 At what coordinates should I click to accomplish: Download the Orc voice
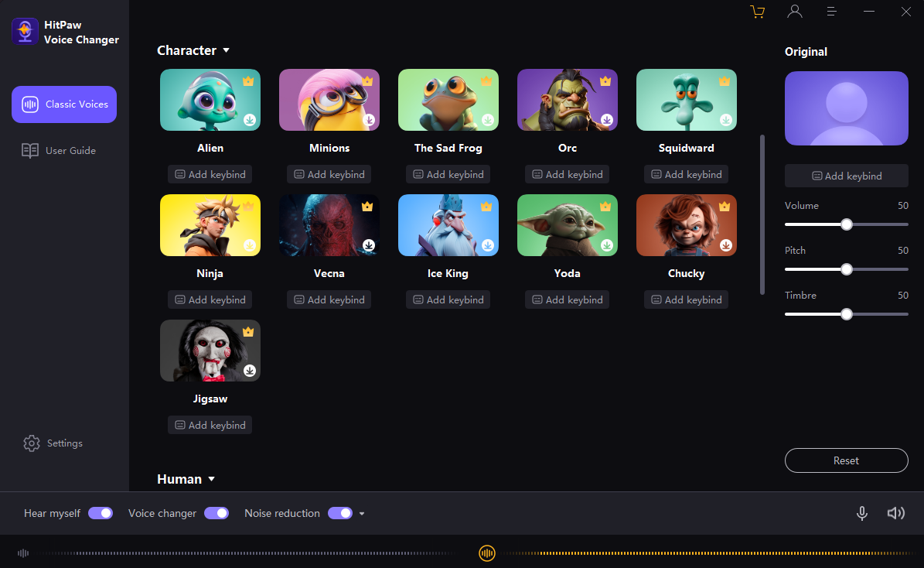[607, 120]
